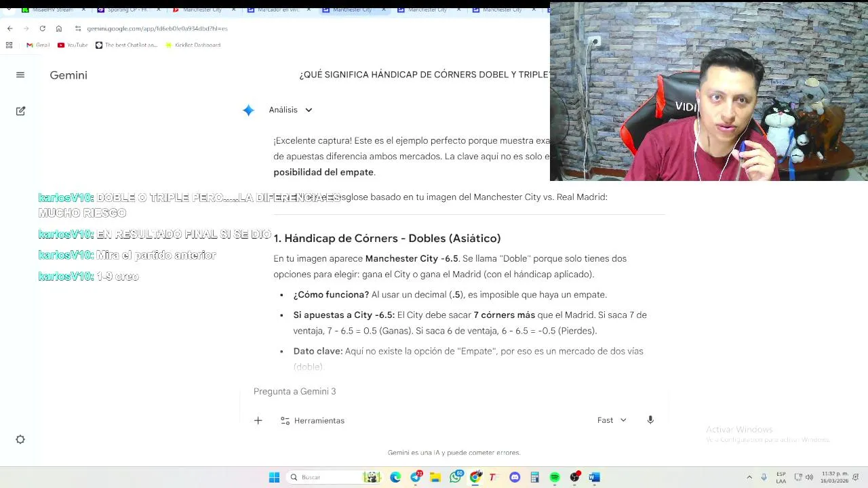
Task: Open site information icon in address bar
Action: tap(78, 28)
